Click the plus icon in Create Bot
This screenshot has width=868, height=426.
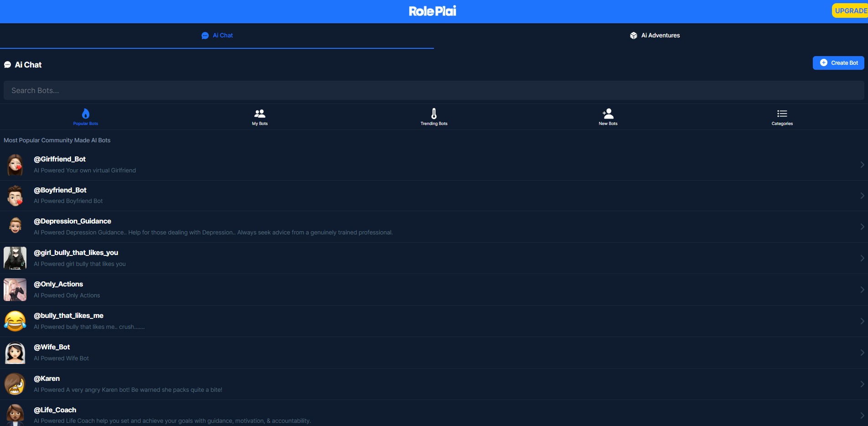coord(824,63)
